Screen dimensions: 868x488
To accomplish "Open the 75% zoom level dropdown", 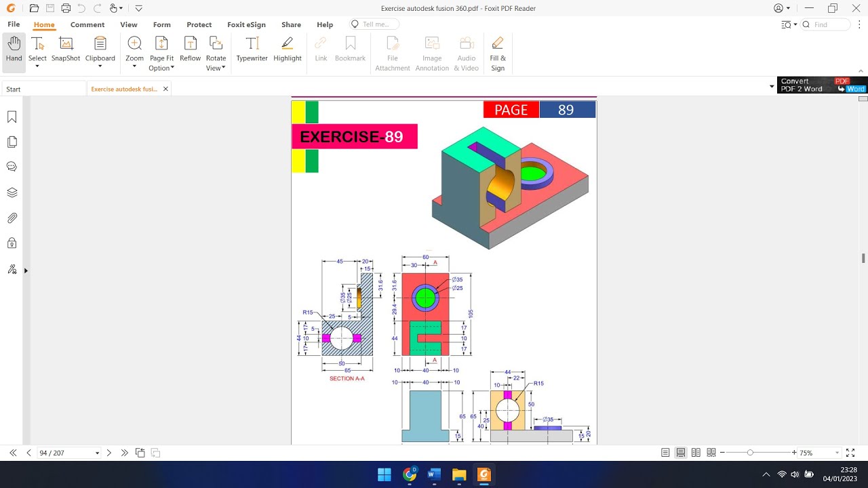I will click(x=837, y=453).
